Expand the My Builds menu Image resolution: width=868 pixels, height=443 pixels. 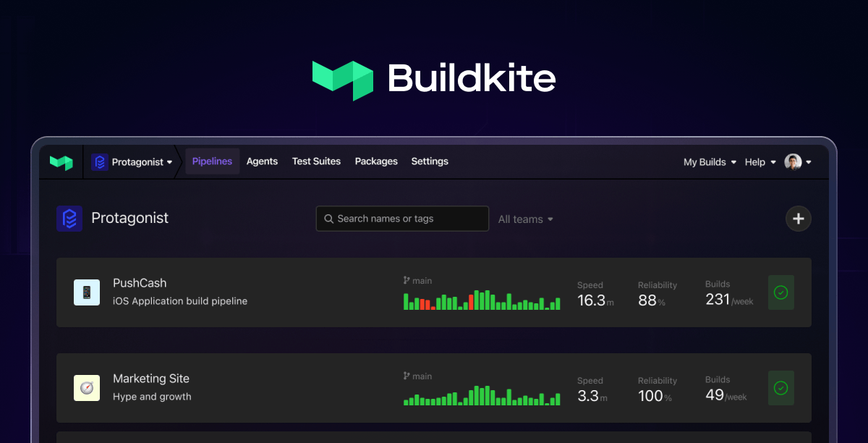coord(710,162)
